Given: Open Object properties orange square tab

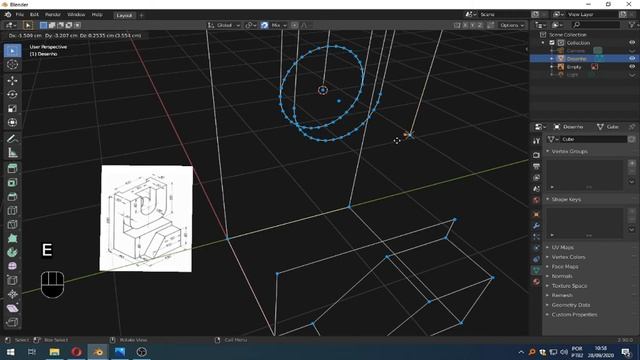Looking at the screenshot, I should (x=536, y=214).
